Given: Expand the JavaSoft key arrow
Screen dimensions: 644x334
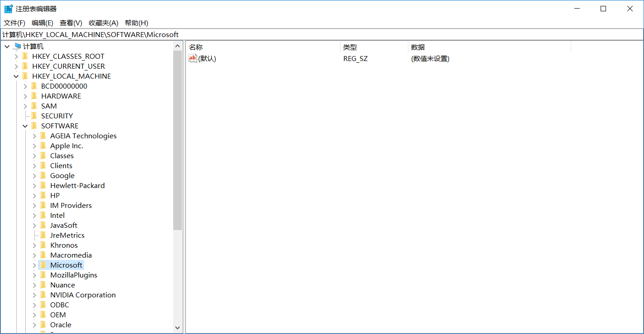Looking at the screenshot, I should 34,226.
